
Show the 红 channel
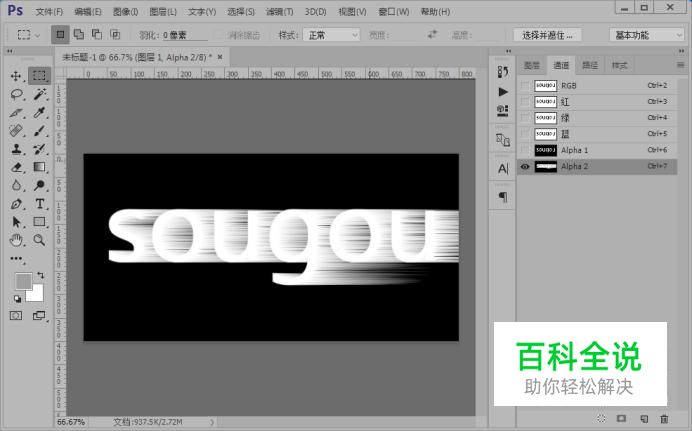point(525,102)
